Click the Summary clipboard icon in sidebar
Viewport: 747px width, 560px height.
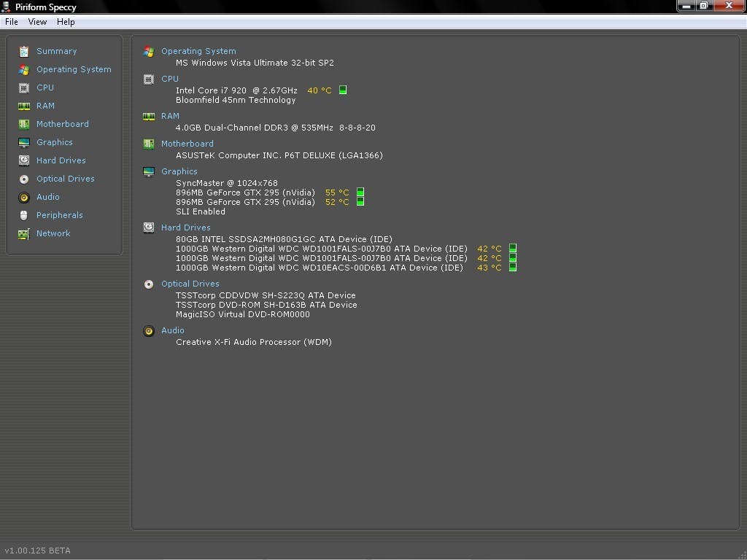point(24,52)
